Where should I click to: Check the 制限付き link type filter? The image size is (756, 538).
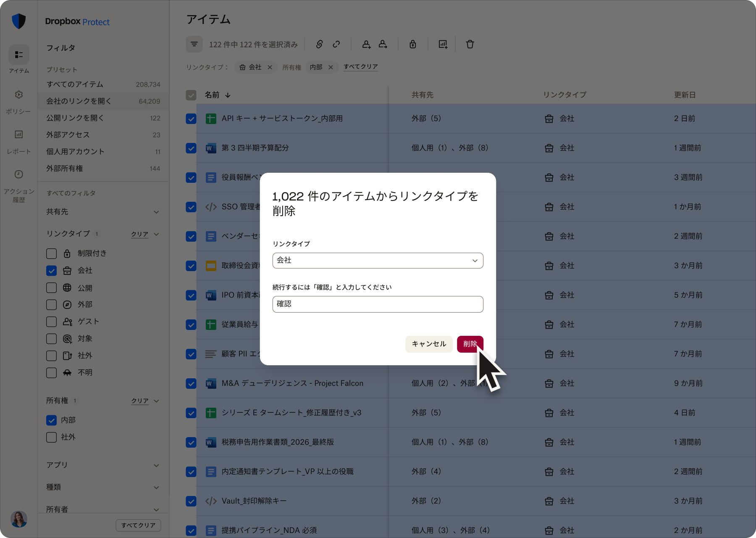pos(51,253)
